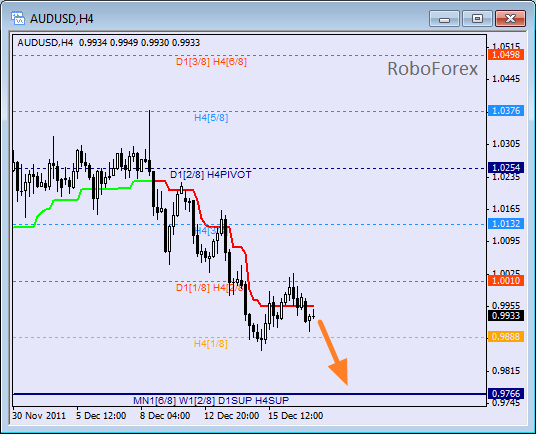This screenshot has width=536, height=434.
Task: Click the minimize window button
Action: tap(444, 18)
